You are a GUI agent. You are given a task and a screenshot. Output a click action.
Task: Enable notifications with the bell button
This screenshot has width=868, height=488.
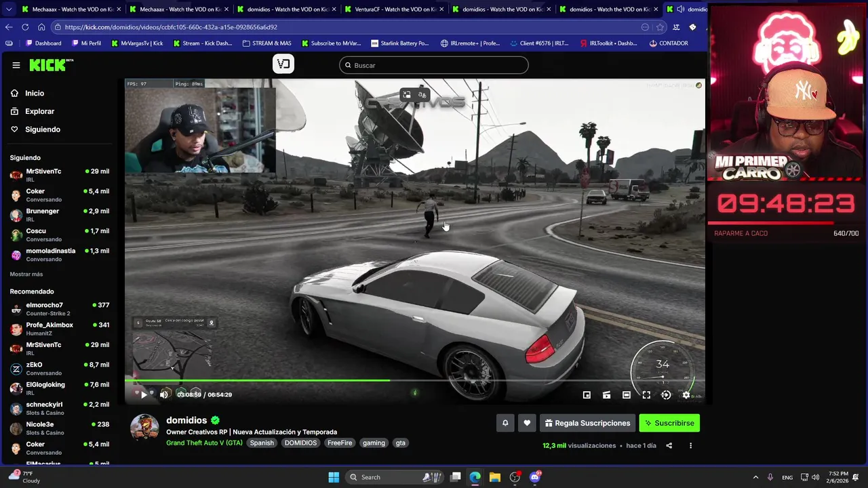[x=505, y=423]
